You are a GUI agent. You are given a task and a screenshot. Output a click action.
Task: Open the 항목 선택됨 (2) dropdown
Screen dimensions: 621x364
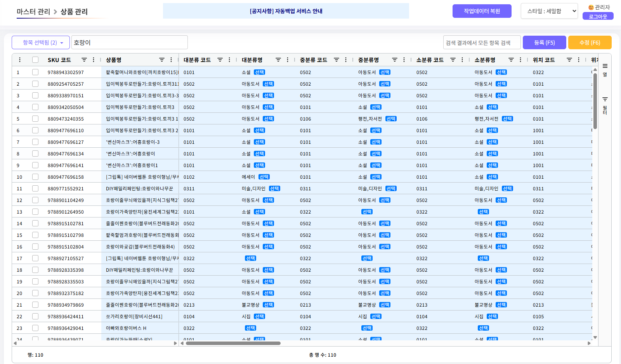pyautogui.click(x=41, y=43)
